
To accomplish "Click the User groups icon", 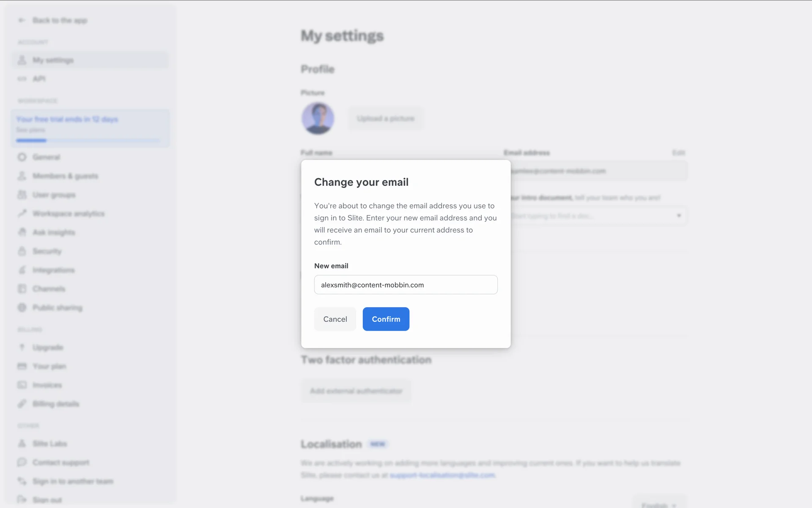I will [22, 195].
